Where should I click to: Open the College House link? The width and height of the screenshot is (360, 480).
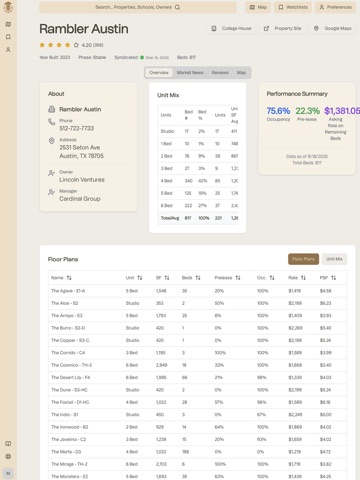[x=232, y=28]
